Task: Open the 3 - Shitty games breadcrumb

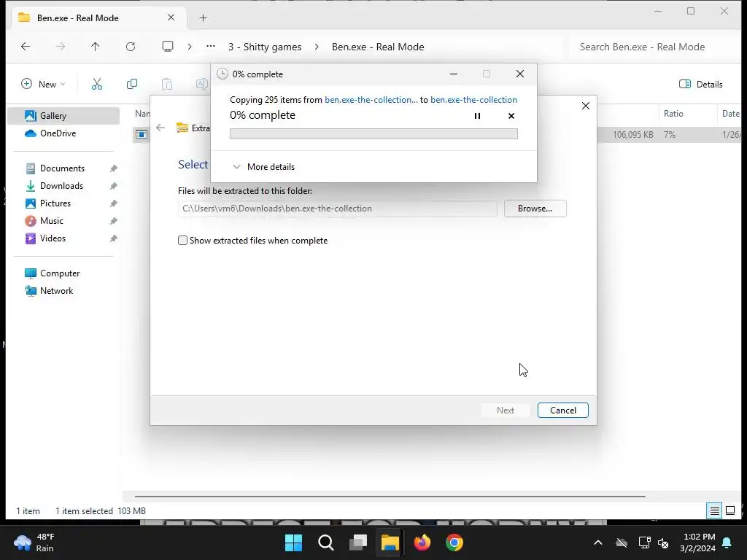Action: [x=265, y=47]
